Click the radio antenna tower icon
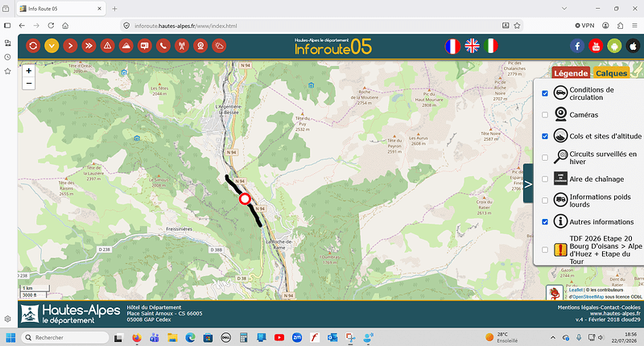This screenshot has width=644, height=346. pos(182,46)
